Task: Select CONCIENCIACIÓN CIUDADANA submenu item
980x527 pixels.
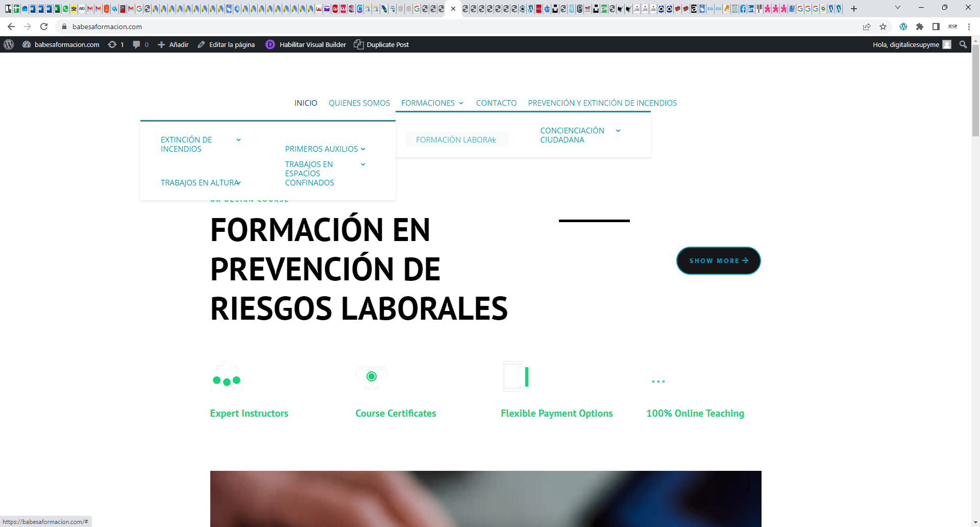Action: pyautogui.click(x=572, y=135)
